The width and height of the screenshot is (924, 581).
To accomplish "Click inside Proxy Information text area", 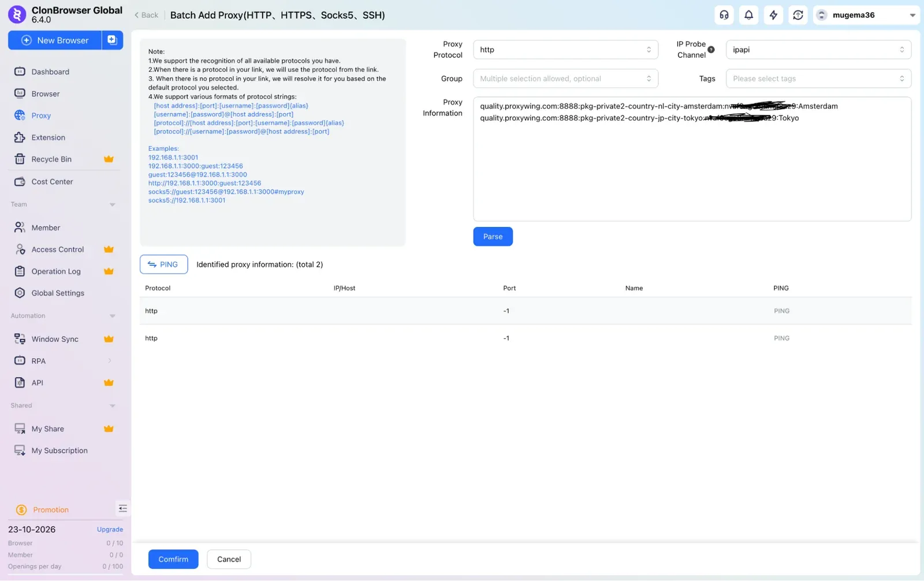I will pos(692,159).
